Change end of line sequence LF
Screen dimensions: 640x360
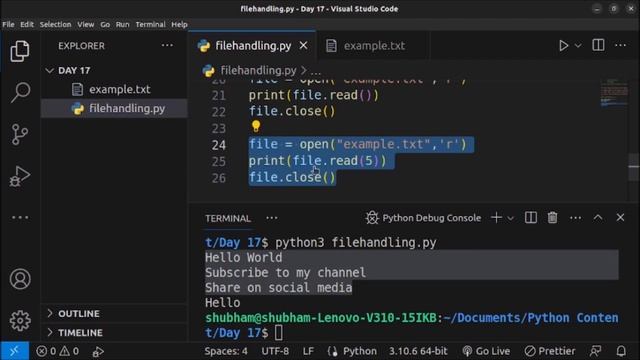[x=308, y=351]
